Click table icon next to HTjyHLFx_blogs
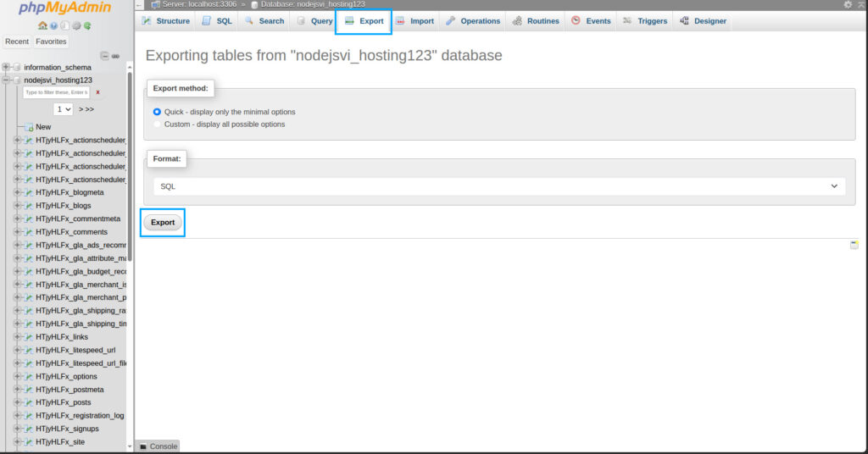The width and height of the screenshot is (868, 454). [x=29, y=206]
